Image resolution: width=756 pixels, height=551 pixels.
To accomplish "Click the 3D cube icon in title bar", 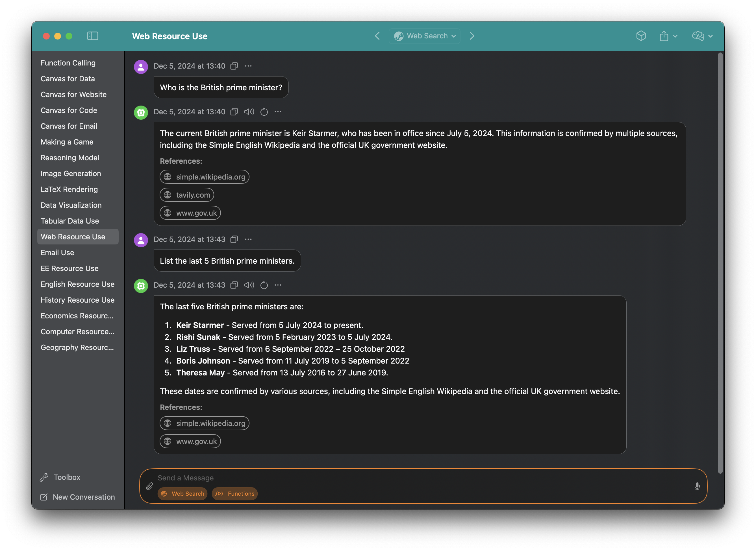I will [x=641, y=36].
